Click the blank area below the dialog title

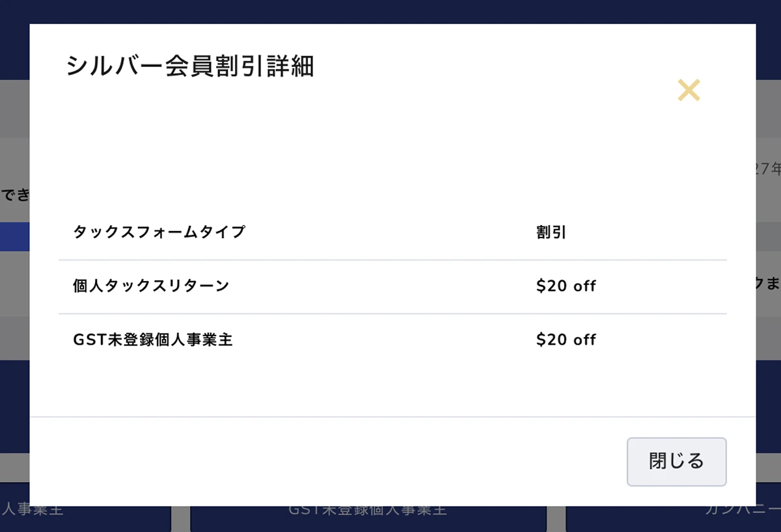325,143
